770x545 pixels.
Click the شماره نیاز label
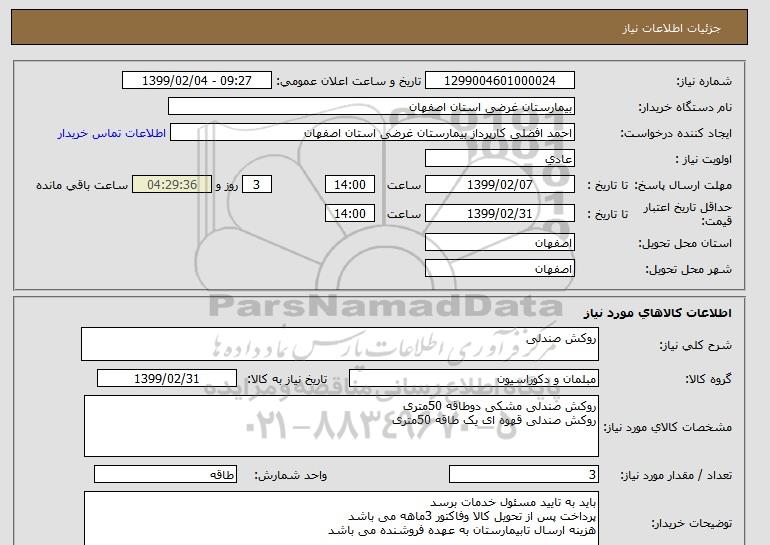704,82
